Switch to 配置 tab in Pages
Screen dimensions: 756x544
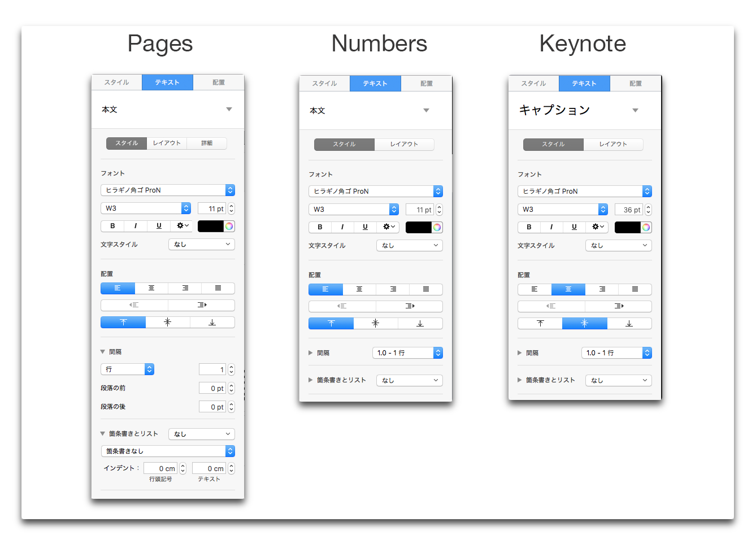point(219,82)
